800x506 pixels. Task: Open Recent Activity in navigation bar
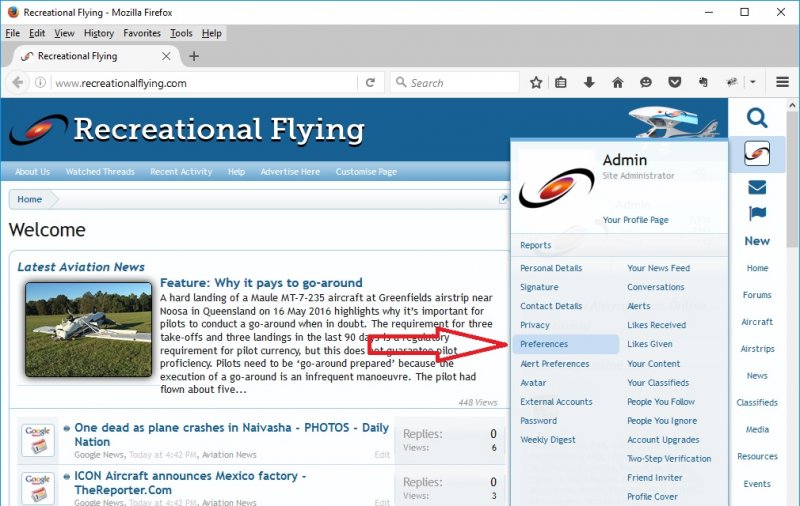pos(181,172)
